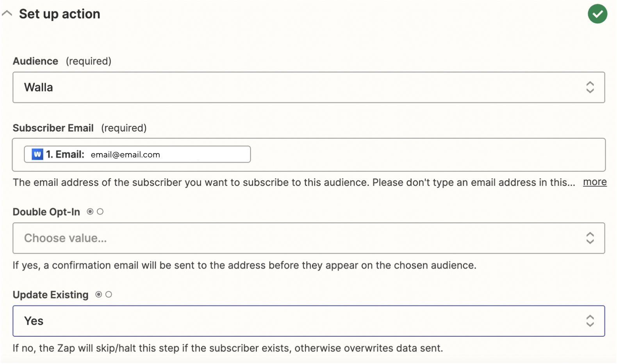Select first radio option beside Update Existing
Viewport: 617px width, 364px height.
(99, 294)
